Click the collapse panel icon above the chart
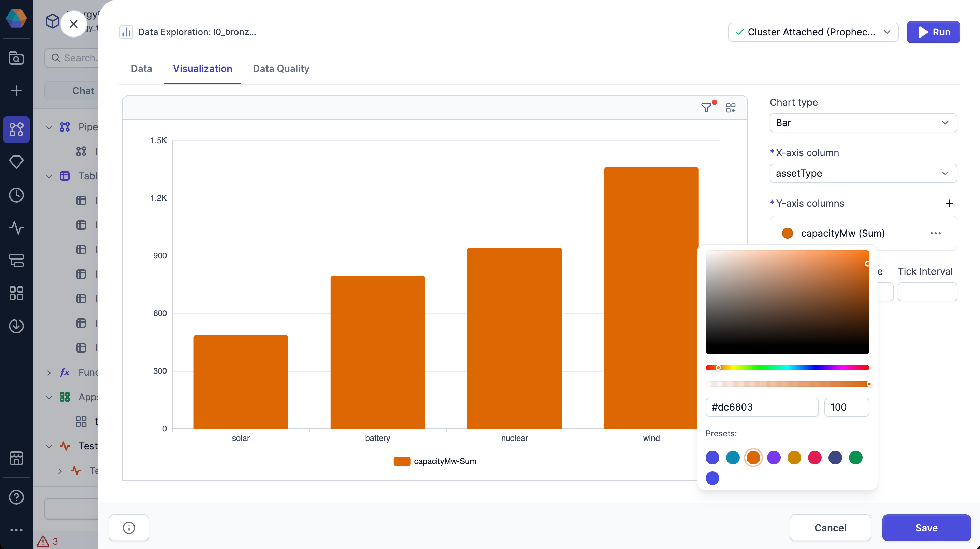The image size is (980, 549). (731, 108)
